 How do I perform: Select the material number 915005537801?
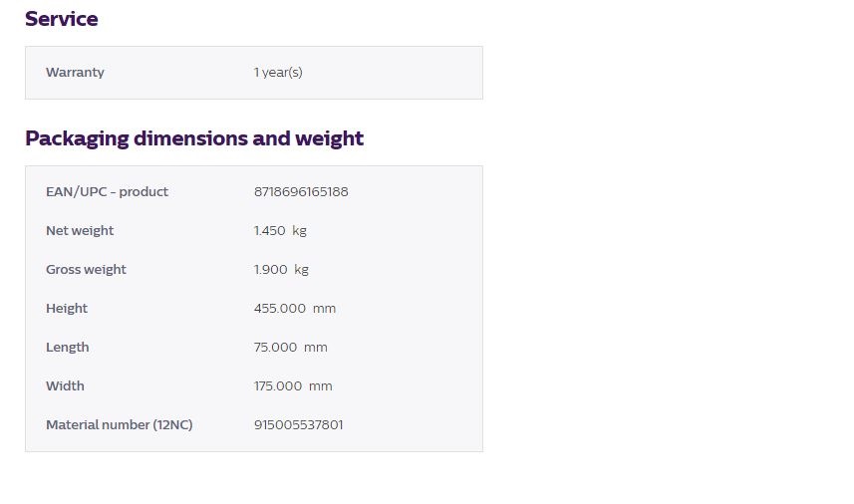point(299,424)
